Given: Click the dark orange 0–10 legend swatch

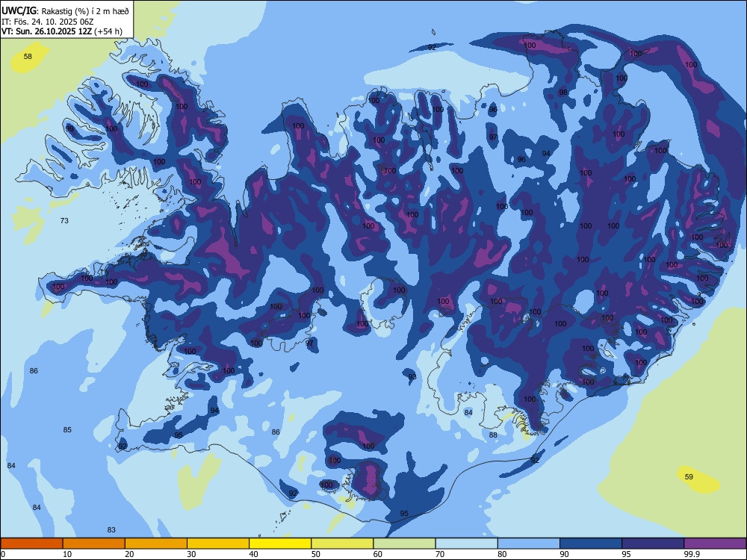Looking at the screenshot, I should [x=31, y=544].
